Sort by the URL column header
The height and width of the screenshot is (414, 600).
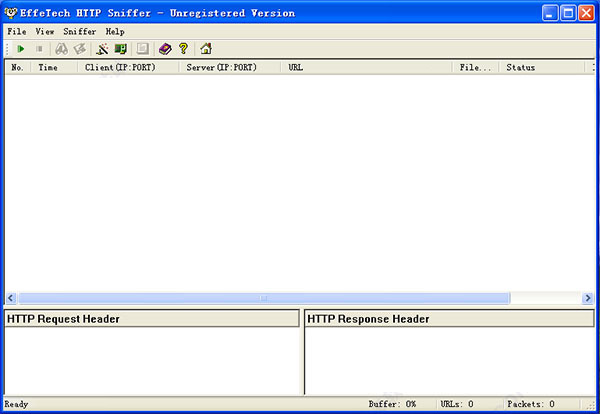pos(366,67)
